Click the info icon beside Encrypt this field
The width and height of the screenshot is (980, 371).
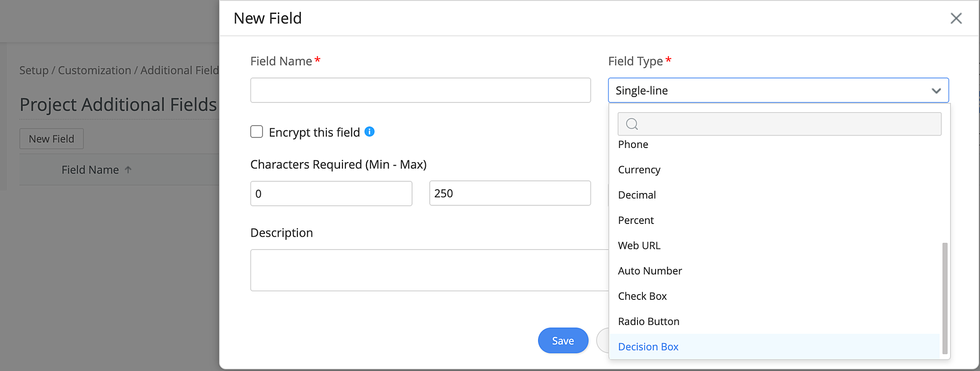click(x=370, y=131)
